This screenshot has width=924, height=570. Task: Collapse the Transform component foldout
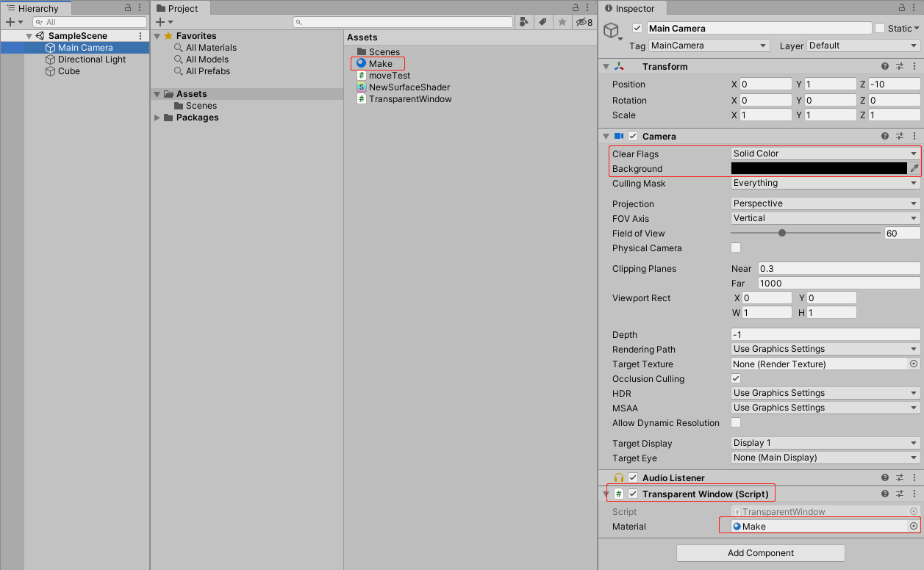tap(606, 66)
